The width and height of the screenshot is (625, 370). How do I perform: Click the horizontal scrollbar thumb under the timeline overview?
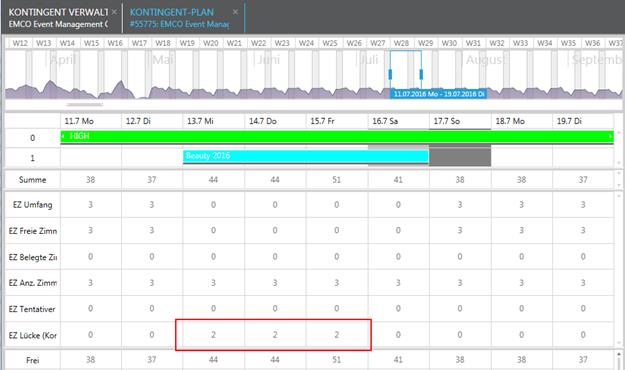point(85,105)
